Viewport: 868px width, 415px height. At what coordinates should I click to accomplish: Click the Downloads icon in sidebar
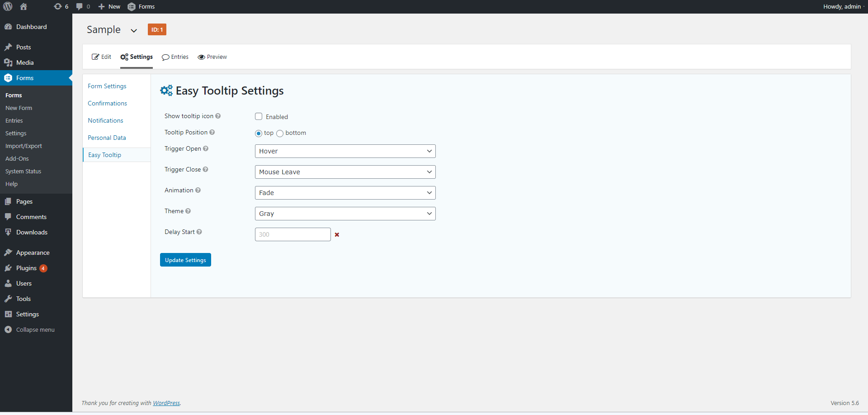tap(8, 232)
